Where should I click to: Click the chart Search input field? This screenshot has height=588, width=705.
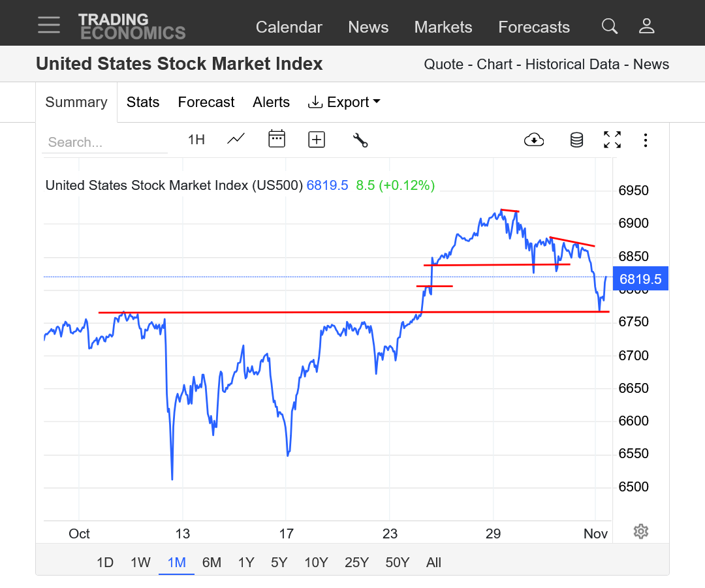(x=104, y=142)
